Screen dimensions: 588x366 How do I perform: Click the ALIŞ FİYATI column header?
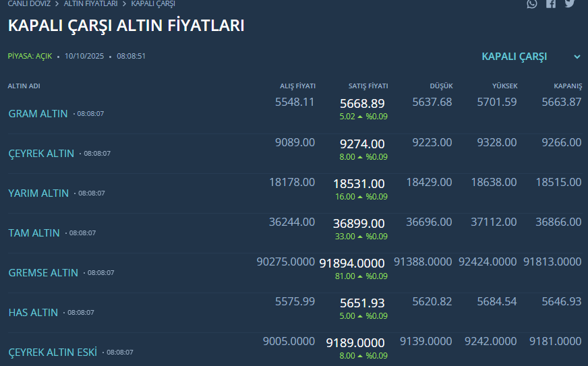tap(297, 86)
